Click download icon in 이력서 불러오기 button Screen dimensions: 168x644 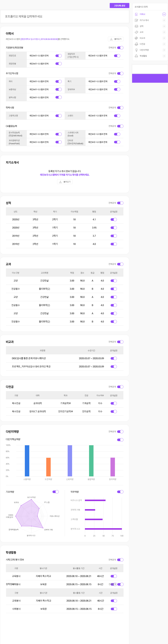point(111,39)
